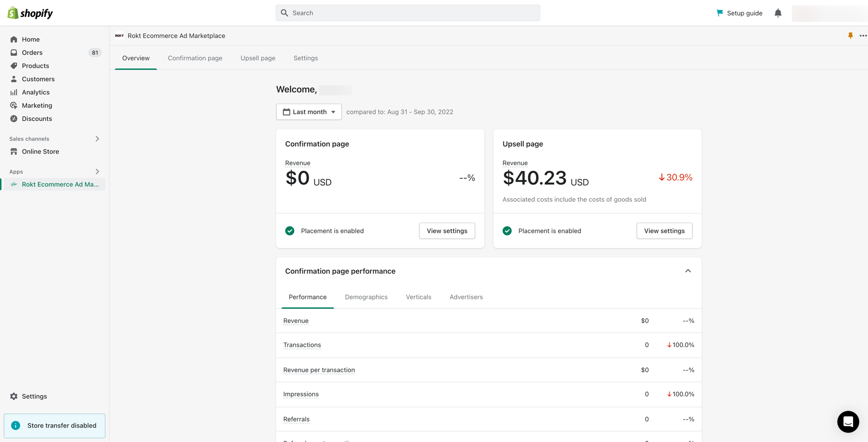Click the Revenue row label in table
Viewport: 868px width, 442px height.
296,321
